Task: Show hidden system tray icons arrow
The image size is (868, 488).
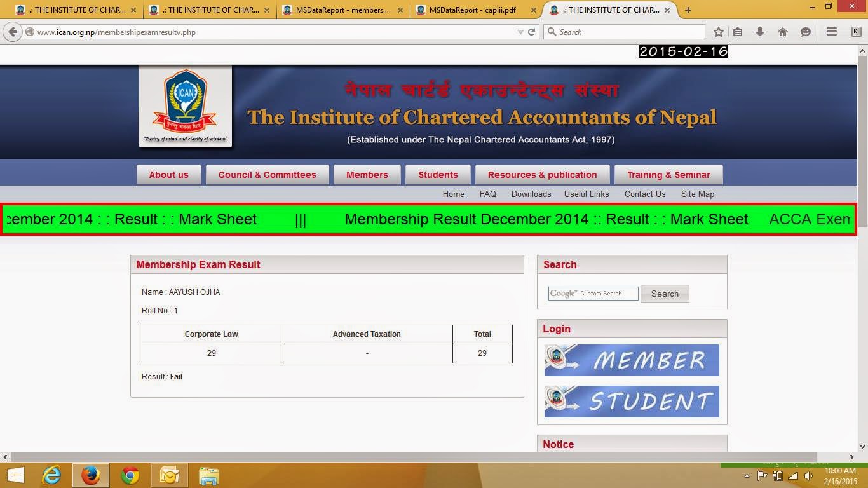Action: pyautogui.click(x=747, y=476)
